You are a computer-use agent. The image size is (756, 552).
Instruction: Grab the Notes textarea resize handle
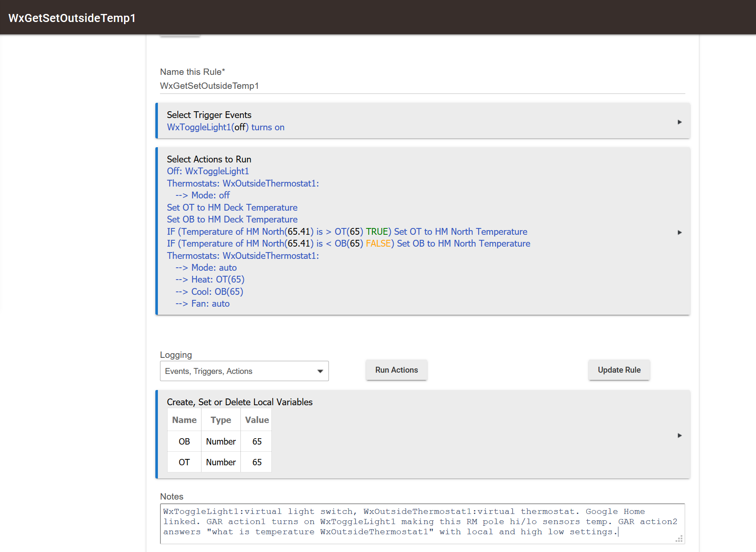click(679, 539)
